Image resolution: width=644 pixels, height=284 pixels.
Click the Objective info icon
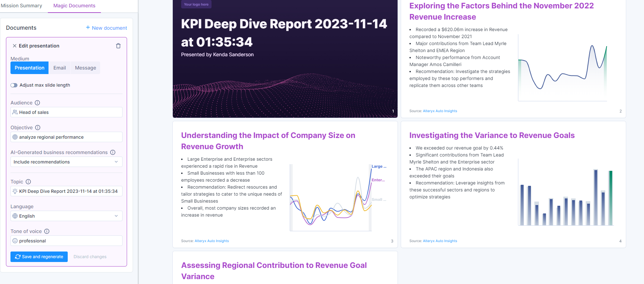pos(38,128)
